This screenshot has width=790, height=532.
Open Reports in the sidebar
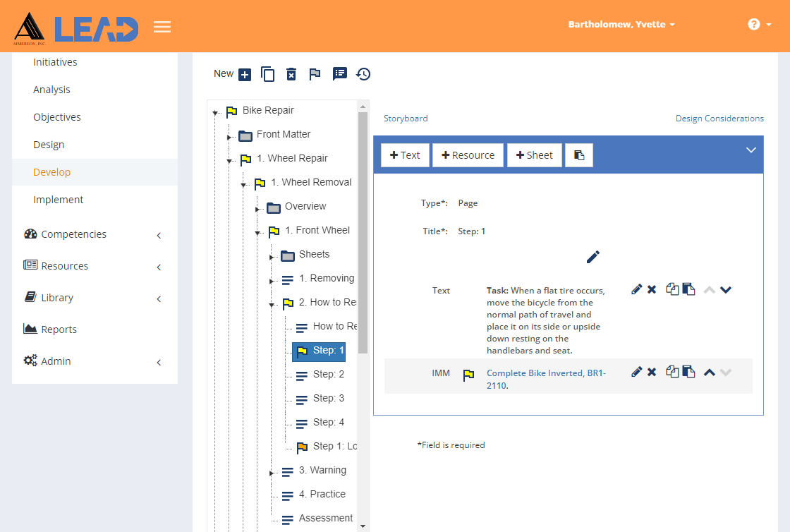click(59, 330)
